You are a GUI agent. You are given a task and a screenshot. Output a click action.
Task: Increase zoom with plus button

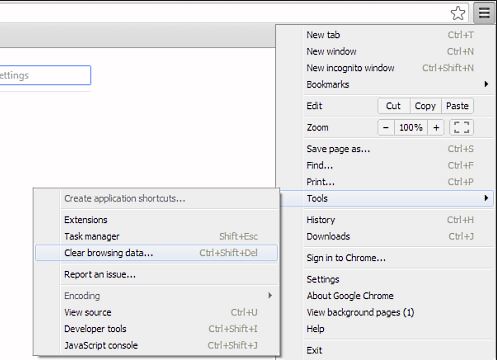(436, 127)
